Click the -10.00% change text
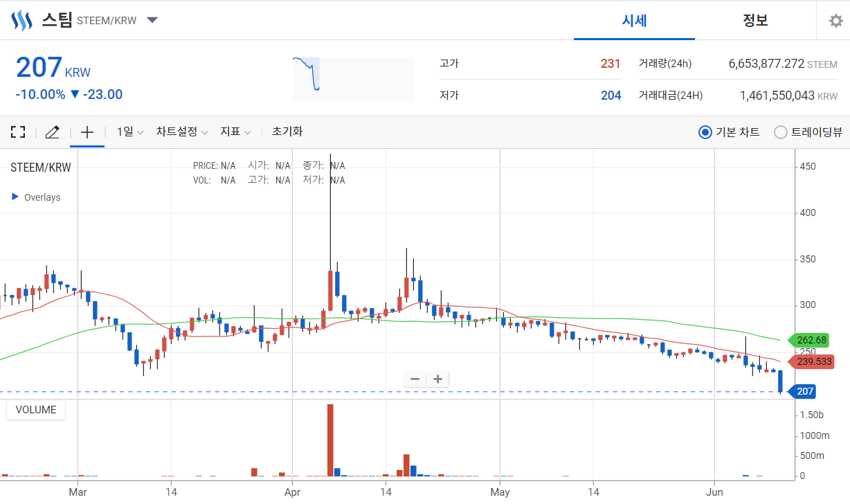The width and height of the screenshot is (850, 504). pos(40,94)
